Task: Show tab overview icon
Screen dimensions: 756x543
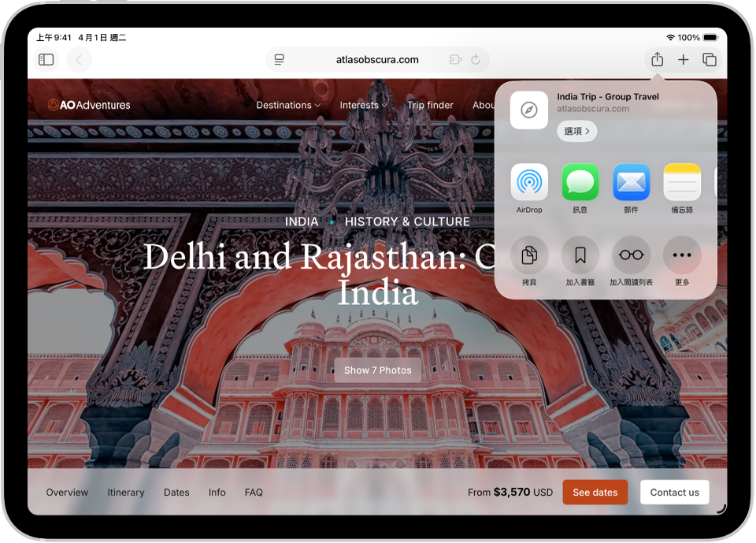Action: coord(710,59)
